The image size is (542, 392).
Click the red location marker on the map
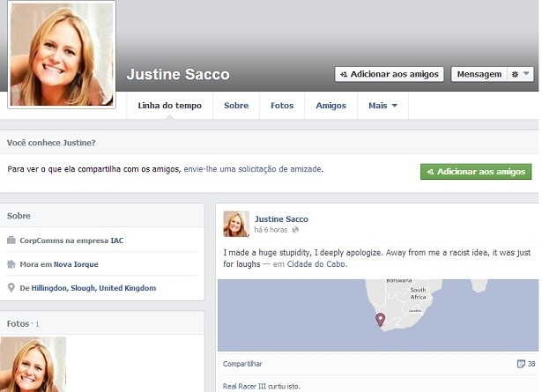click(381, 319)
